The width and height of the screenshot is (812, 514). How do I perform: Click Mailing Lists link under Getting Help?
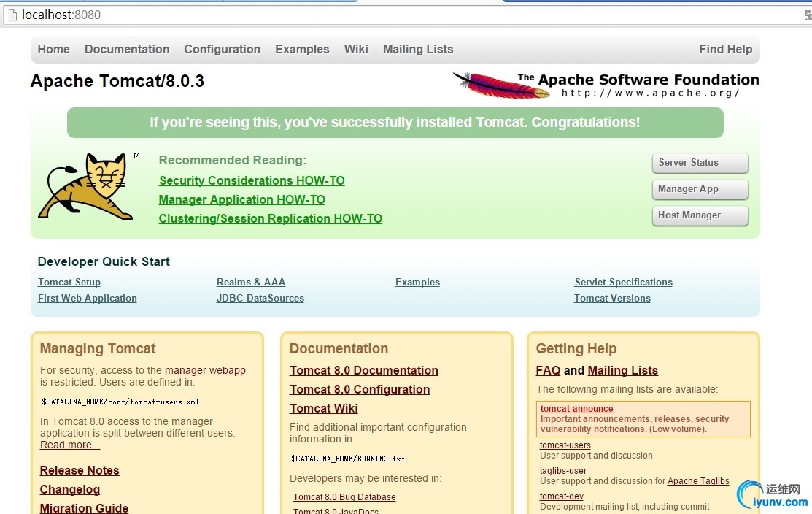[x=622, y=370]
